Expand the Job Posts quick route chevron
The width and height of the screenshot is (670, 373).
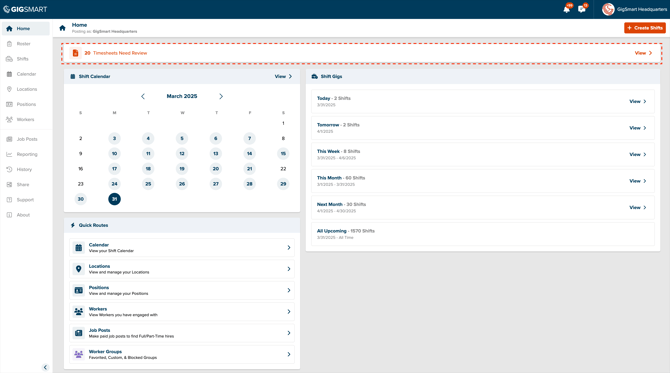[x=289, y=333]
